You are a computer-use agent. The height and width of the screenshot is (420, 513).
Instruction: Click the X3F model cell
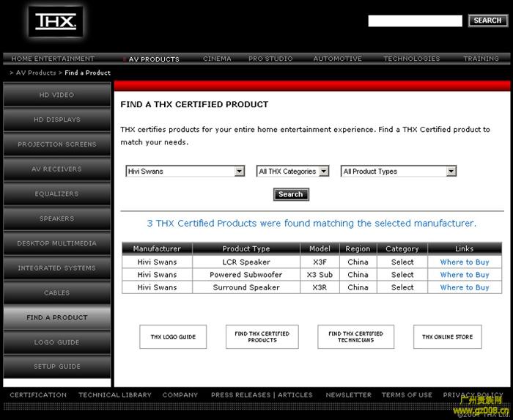[320, 262]
